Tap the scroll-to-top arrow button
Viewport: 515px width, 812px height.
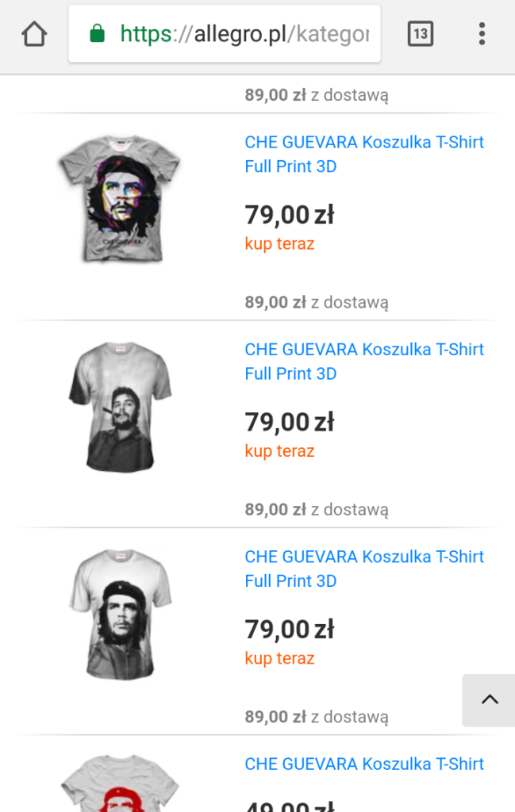tap(489, 700)
